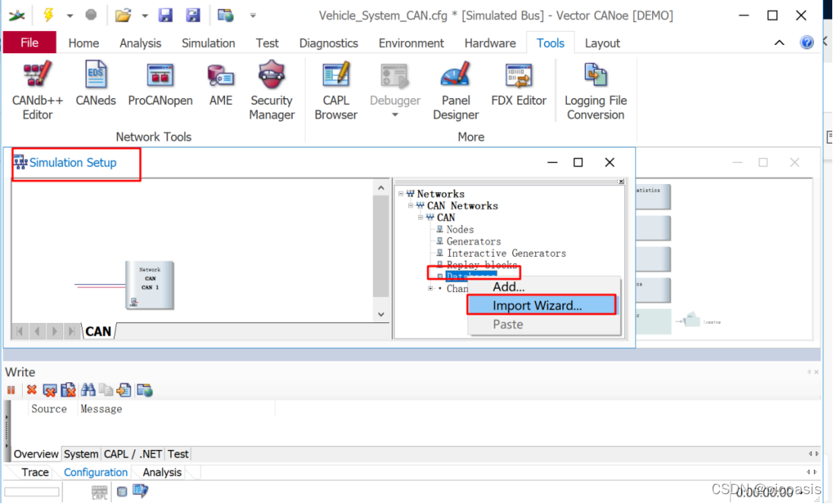Collapse the Networks tree root node
Screen dimensions: 833x504
(401, 194)
